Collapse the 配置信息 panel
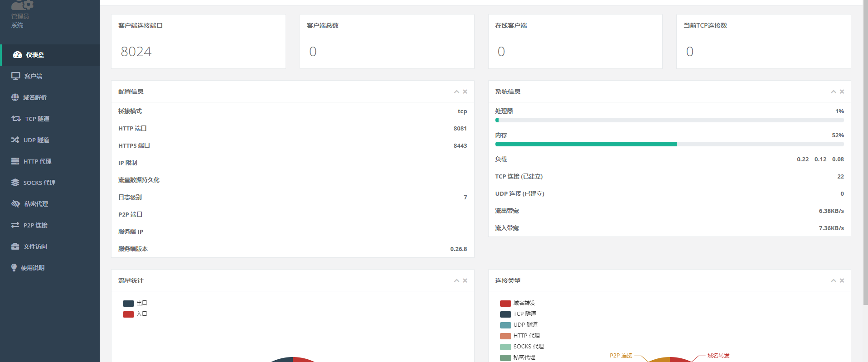Screen dimensions: 868x362 tap(456, 92)
